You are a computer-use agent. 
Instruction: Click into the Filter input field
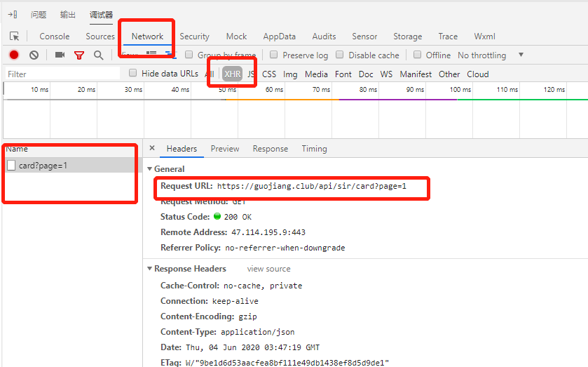62,74
